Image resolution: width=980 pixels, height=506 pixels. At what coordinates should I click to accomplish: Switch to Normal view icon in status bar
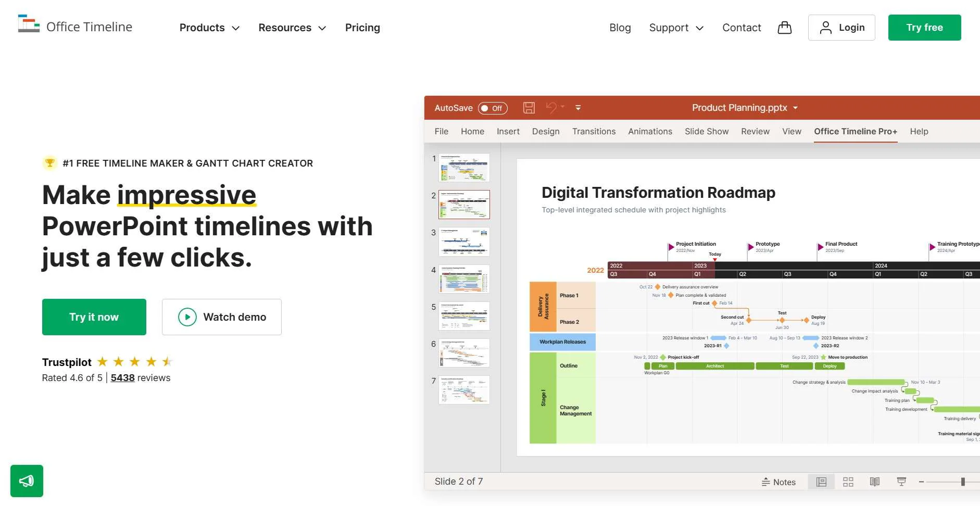821,482
